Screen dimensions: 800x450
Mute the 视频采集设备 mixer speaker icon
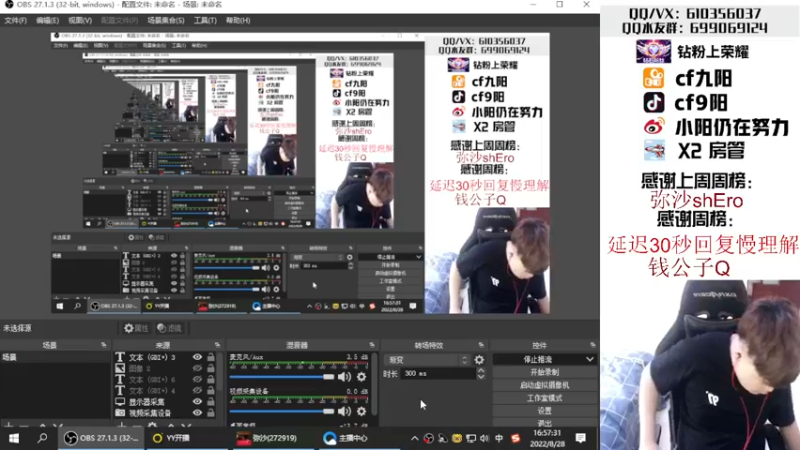click(344, 411)
